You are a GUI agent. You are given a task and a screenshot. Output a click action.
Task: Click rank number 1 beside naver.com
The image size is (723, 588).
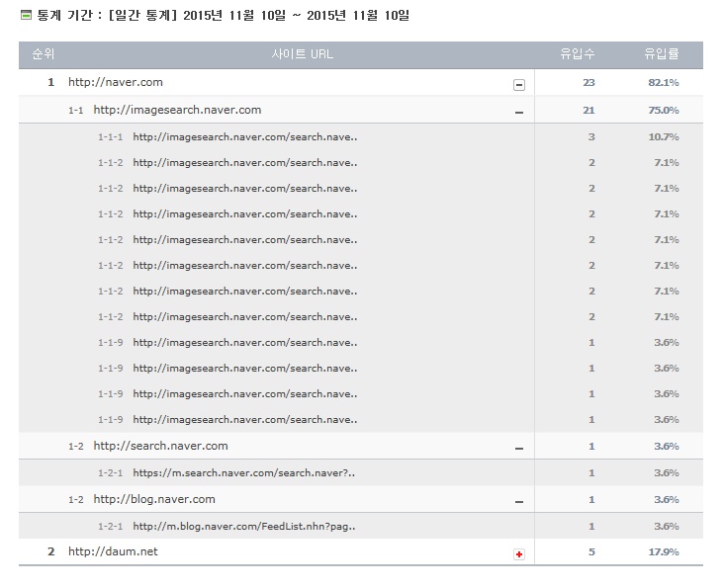pos(51,82)
